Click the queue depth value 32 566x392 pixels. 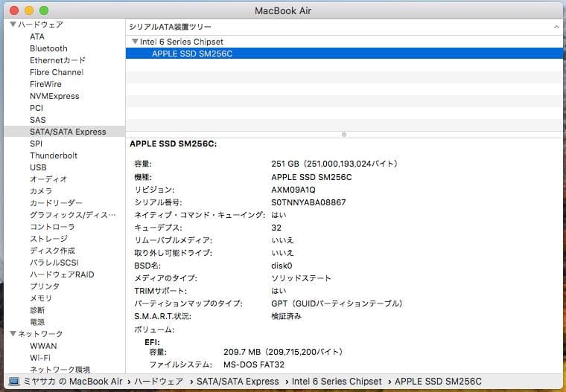(x=276, y=228)
